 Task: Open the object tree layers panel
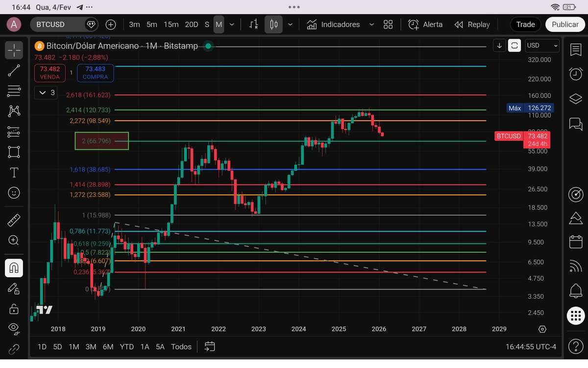click(576, 99)
